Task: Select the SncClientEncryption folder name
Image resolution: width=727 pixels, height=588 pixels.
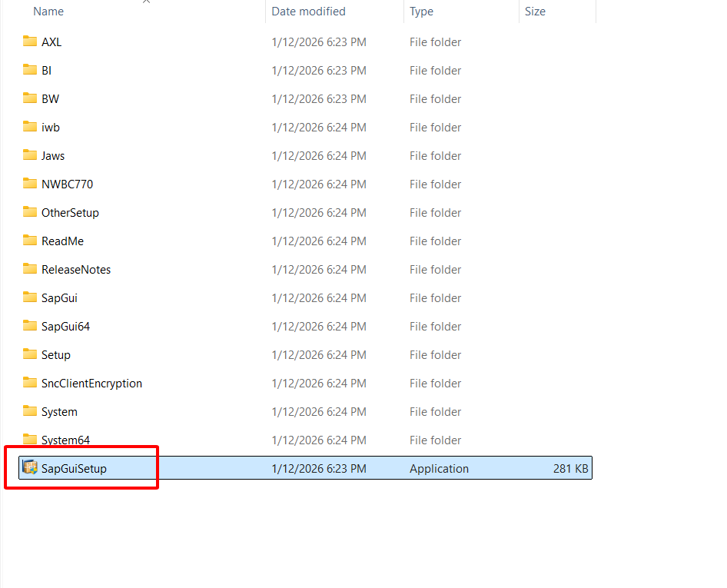Action: pyautogui.click(x=91, y=384)
